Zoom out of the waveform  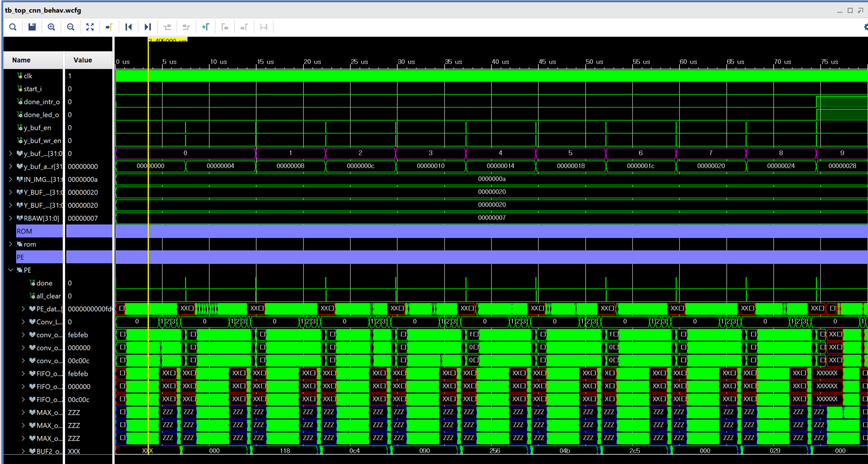coord(70,27)
